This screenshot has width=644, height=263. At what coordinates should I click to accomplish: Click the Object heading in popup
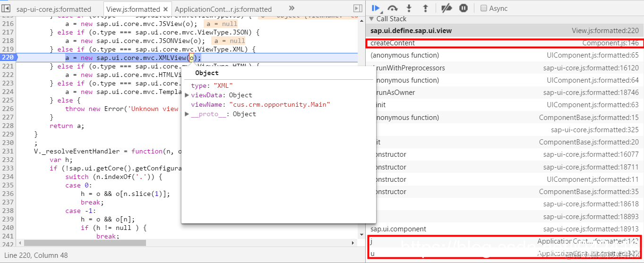pos(207,73)
